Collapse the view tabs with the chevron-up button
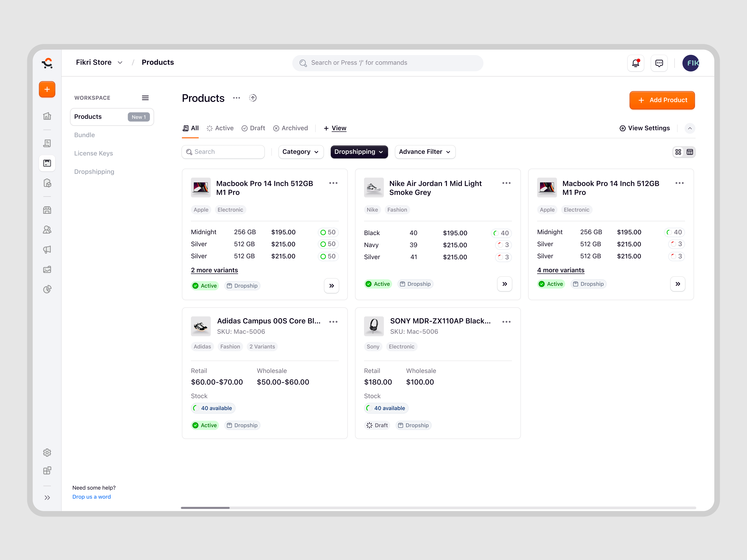This screenshot has width=747, height=560. click(x=690, y=128)
